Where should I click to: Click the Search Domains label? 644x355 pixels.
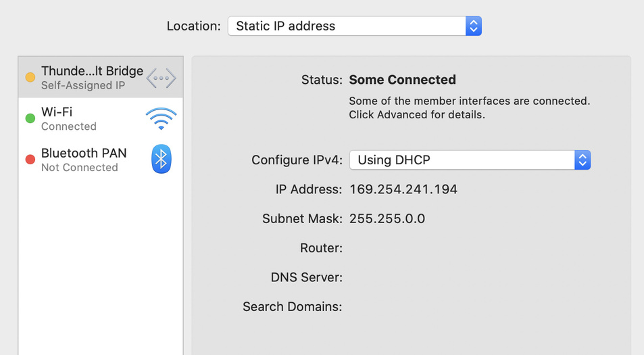[293, 306]
